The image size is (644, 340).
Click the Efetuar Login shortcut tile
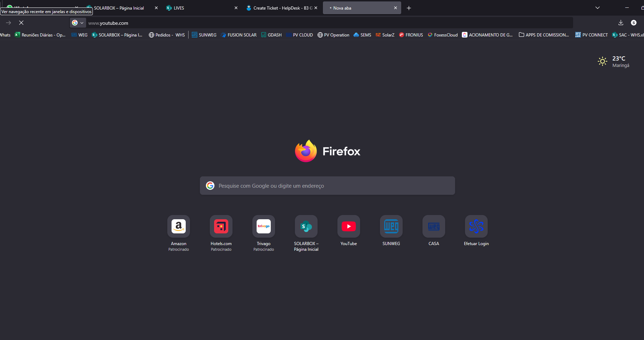(476, 227)
